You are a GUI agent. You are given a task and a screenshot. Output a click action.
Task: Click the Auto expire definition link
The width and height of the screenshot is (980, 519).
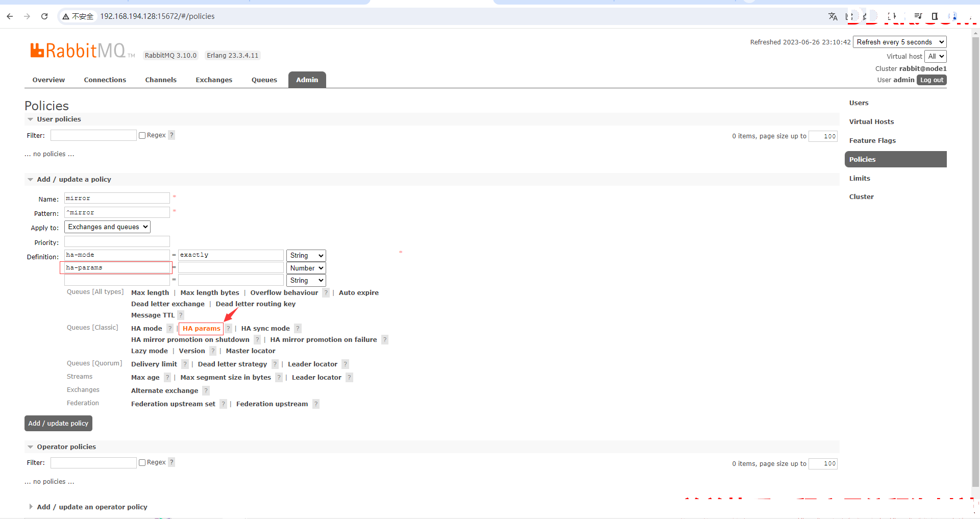[x=359, y=293]
